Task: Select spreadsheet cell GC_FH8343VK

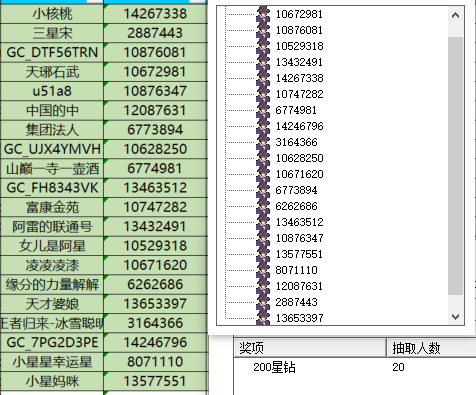Action: (52, 188)
